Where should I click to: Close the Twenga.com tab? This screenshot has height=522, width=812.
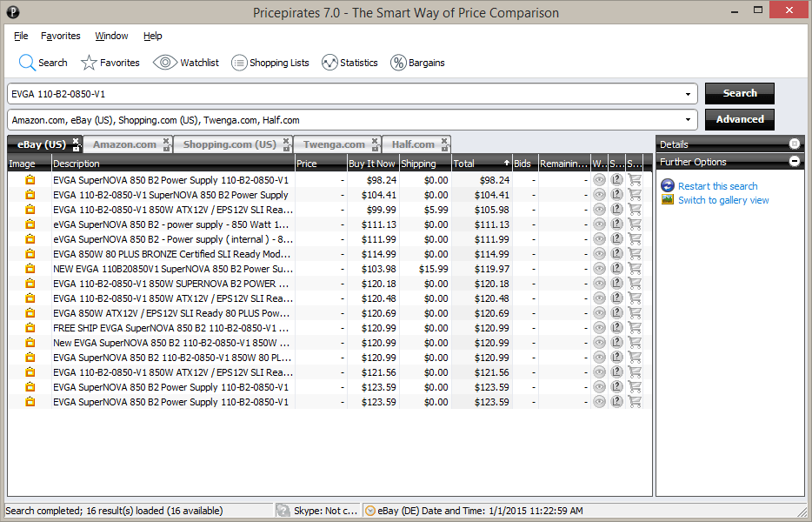(x=375, y=140)
